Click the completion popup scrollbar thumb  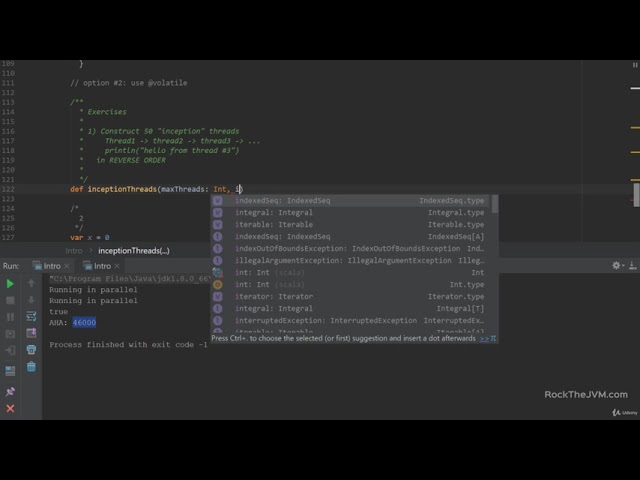pos(495,204)
